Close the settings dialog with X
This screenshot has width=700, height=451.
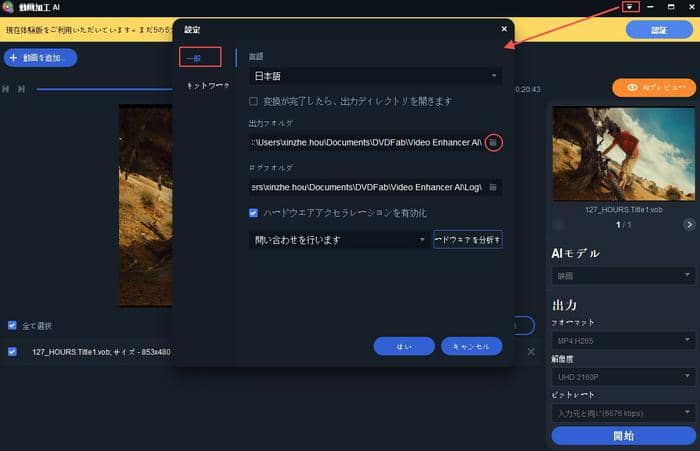(504, 30)
